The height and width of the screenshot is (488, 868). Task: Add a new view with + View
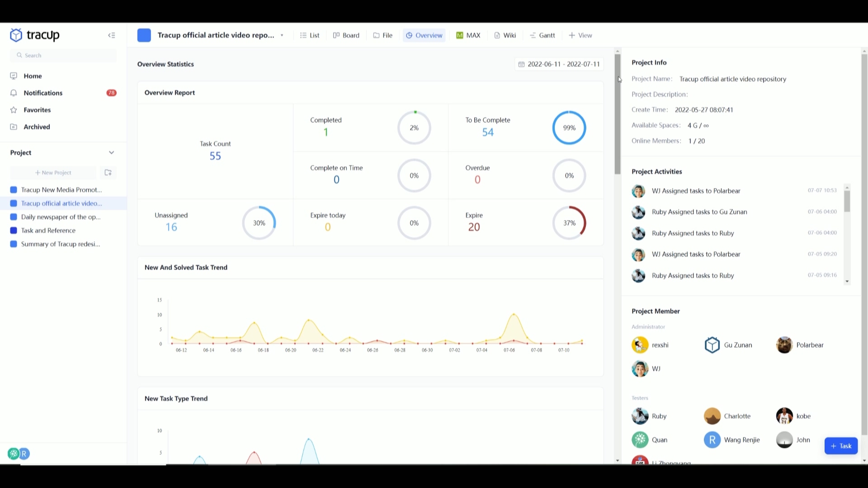580,35
